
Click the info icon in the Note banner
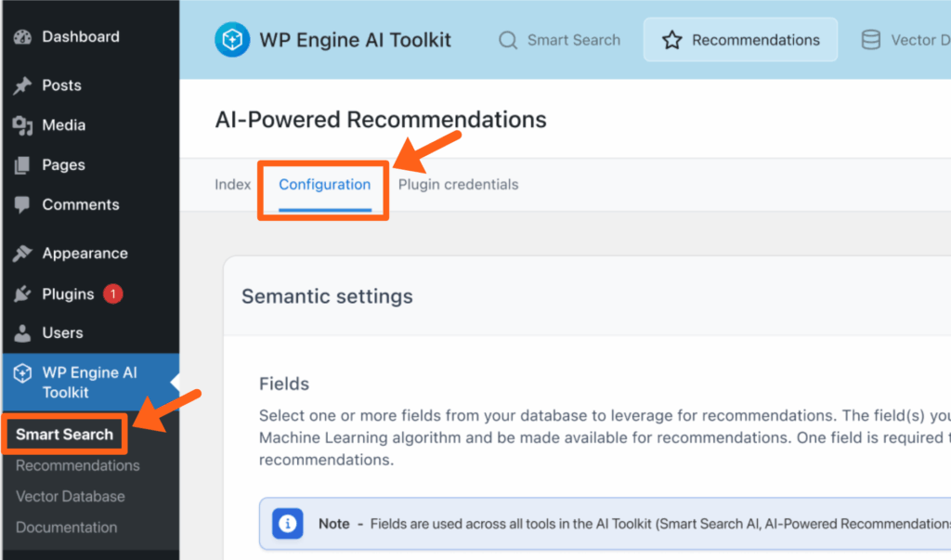pos(288,524)
